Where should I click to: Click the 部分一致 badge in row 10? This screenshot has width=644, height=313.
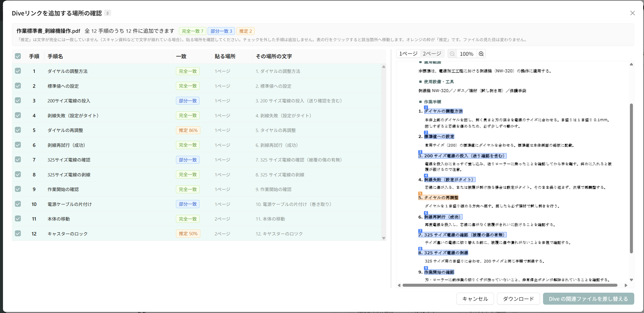pyautogui.click(x=188, y=204)
